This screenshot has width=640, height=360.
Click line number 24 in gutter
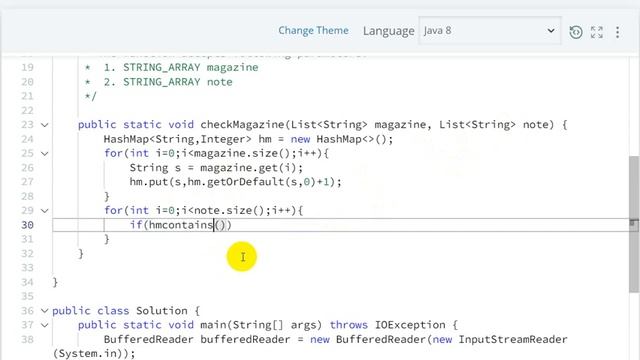[27, 139]
